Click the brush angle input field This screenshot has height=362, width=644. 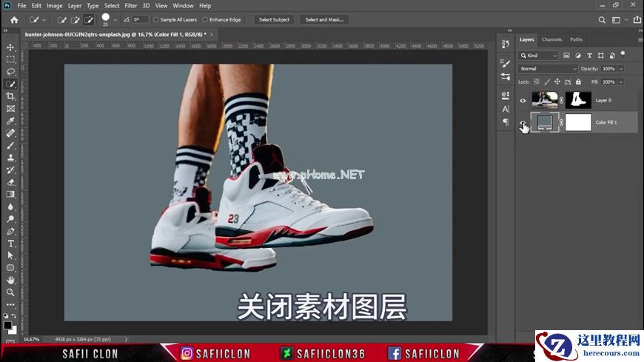tap(140, 20)
